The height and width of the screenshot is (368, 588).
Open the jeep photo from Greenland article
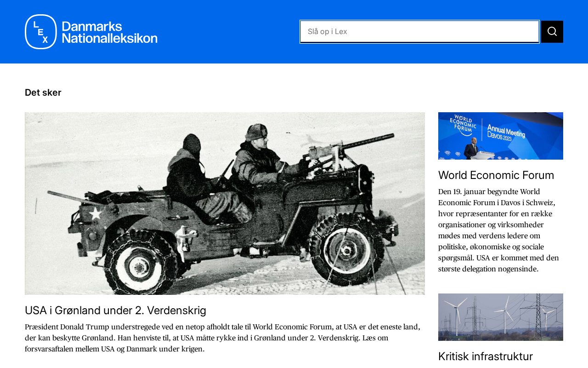coord(225,203)
